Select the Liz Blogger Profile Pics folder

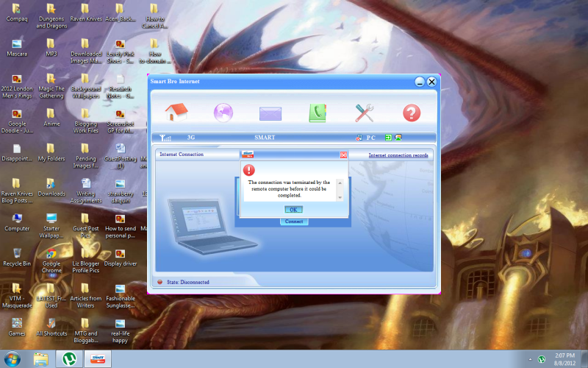point(86,261)
